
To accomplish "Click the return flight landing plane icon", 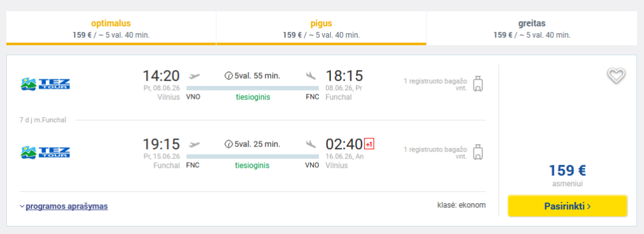I will 311,144.
